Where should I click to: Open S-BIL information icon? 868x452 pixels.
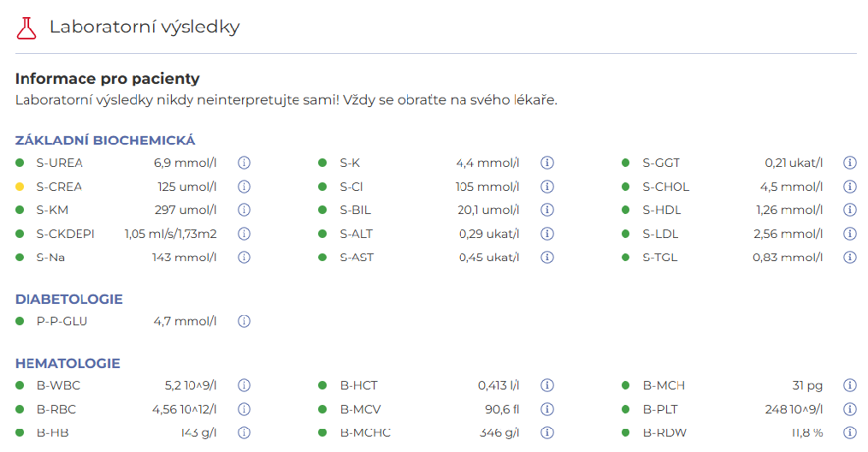click(x=547, y=210)
